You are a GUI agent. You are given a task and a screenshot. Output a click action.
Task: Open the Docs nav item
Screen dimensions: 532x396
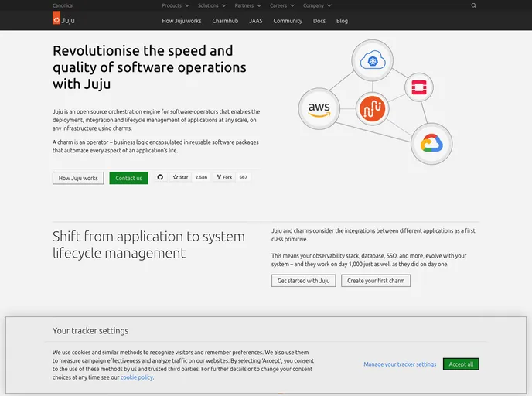point(319,21)
